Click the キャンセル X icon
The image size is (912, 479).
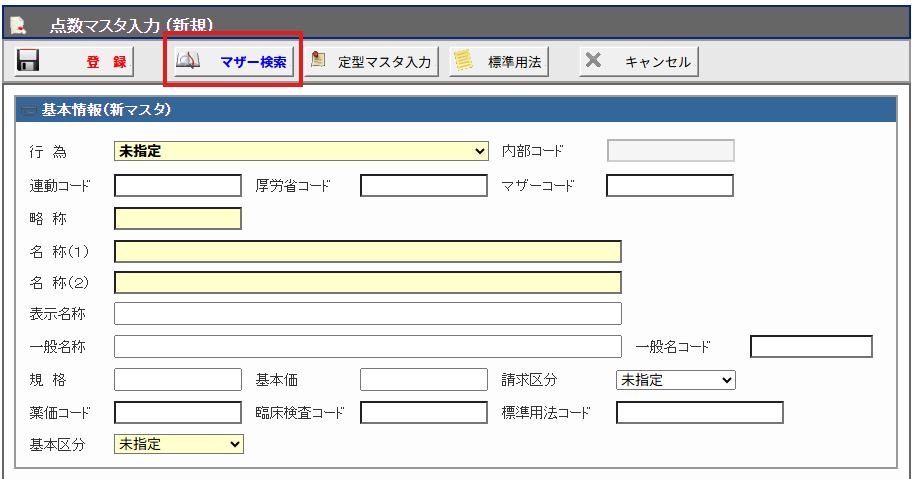click(x=593, y=61)
